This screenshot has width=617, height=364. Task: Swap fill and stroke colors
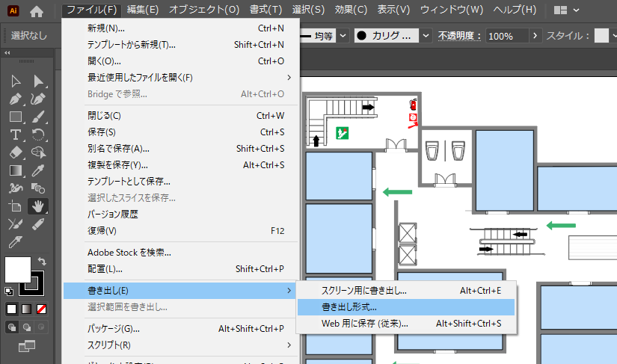[x=43, y=262]
